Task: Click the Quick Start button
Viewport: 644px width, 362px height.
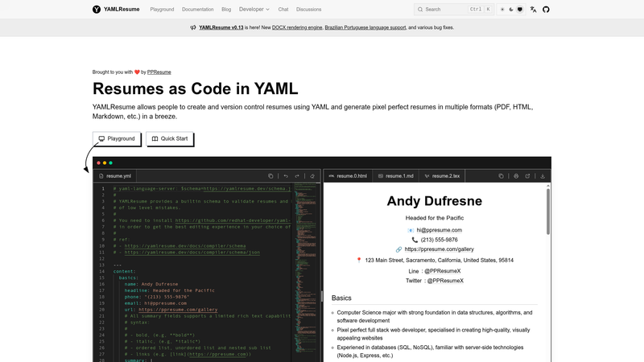Action: (170, 138)
